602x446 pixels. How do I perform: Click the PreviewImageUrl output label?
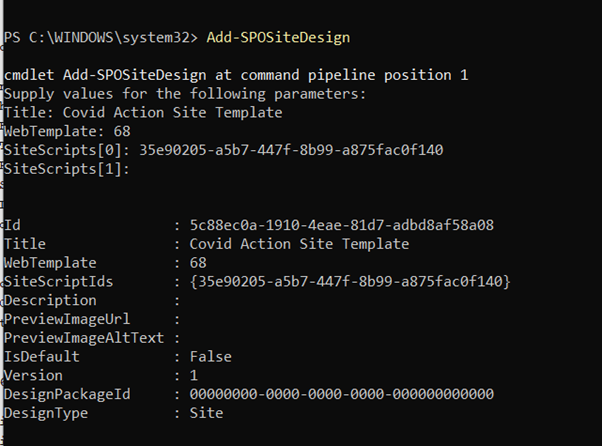(67, 319)
